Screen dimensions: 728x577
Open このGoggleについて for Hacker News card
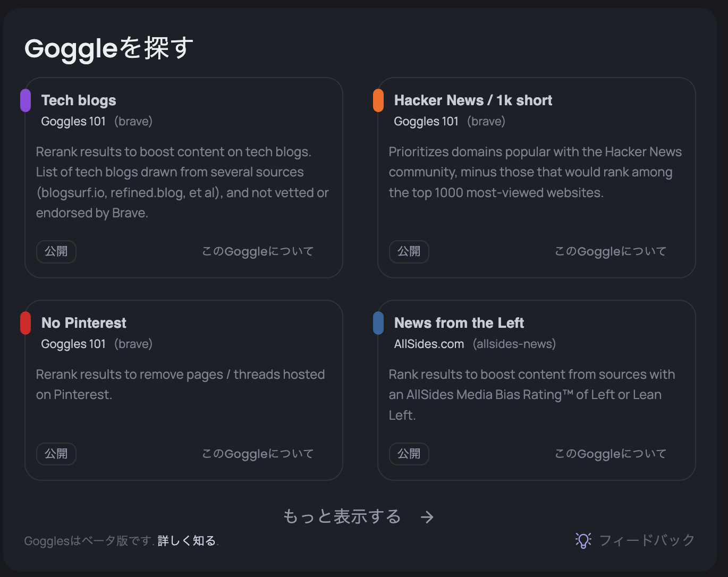coord(611,251)
